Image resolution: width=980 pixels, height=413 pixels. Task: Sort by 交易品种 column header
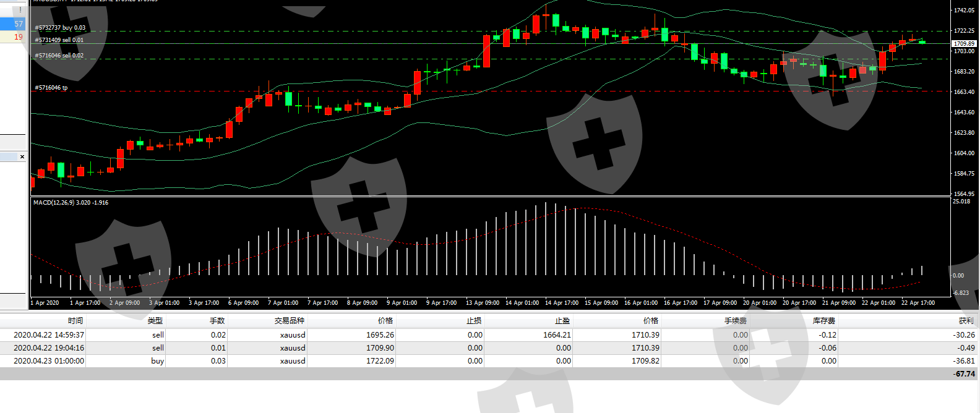(x=290, y=321)
